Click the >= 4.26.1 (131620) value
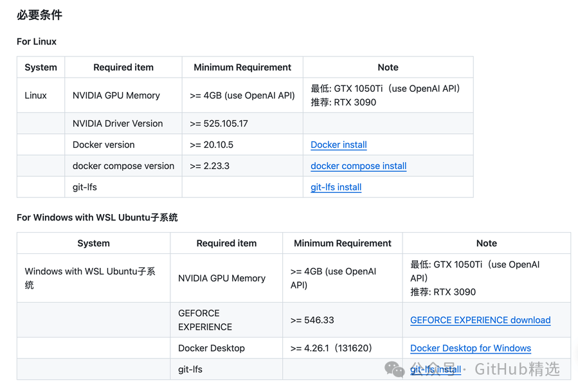578x392 pixels. click(331, 348)
